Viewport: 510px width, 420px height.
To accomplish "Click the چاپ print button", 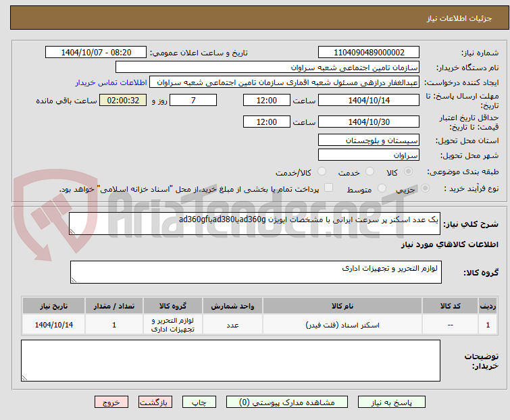I will pos(199,402).
